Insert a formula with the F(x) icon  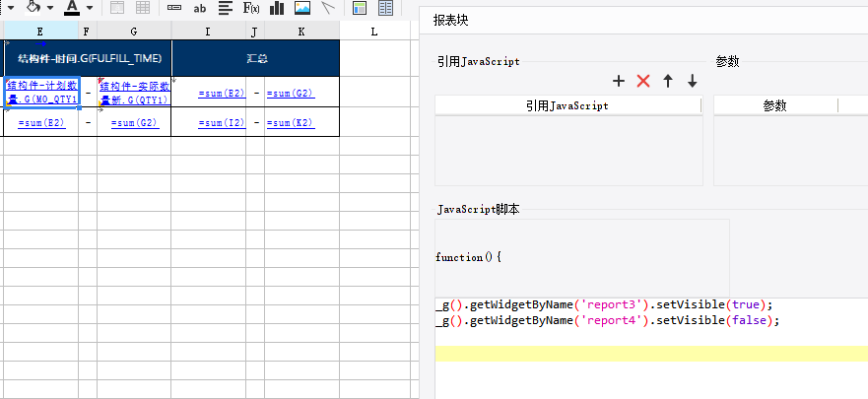(251, 8)
